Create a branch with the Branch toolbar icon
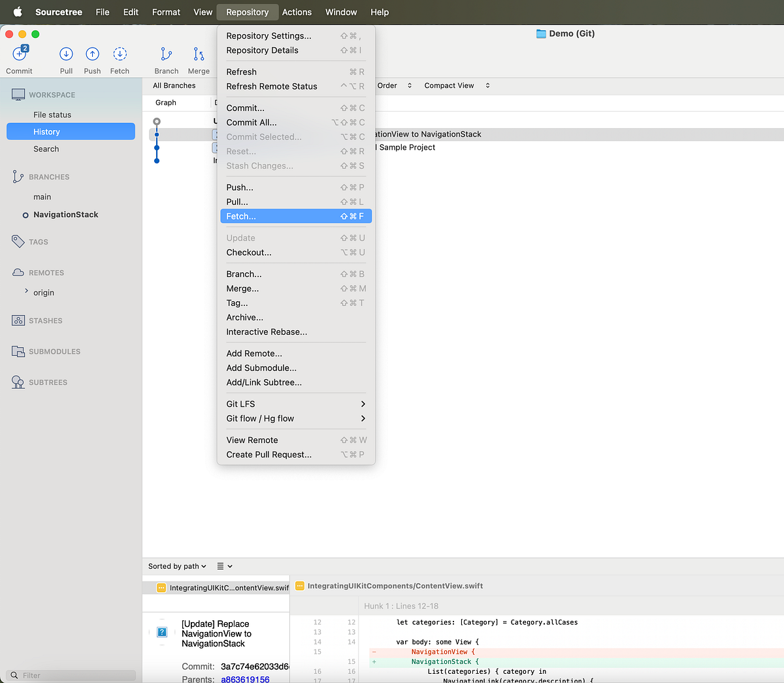Screen dimensions: 784x683 pyautogui.click(x=167, y=59)
